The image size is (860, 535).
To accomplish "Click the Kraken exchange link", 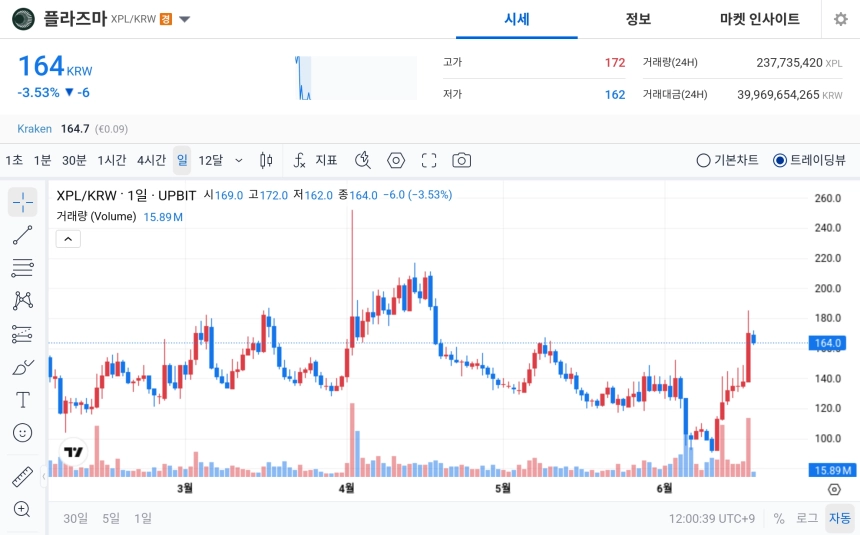I will [x=34, y=128].
